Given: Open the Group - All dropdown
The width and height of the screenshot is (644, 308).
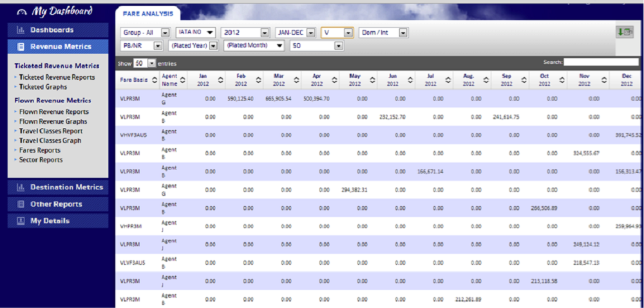Looking at the screenshot, I should 165,32.
